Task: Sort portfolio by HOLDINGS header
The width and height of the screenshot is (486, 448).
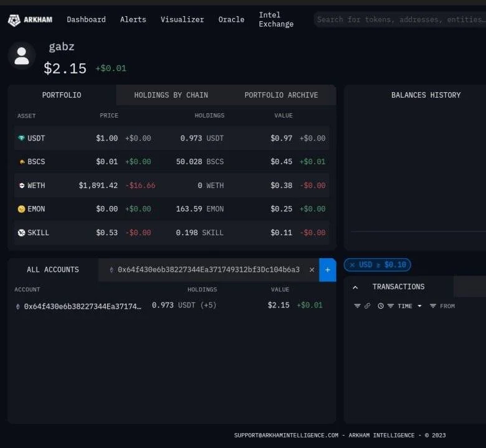Action: pyautogui.click(x=210, y=116)
